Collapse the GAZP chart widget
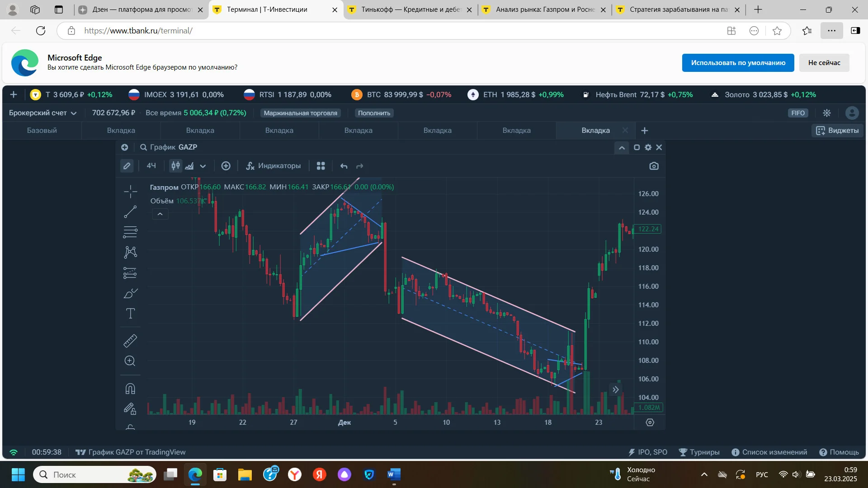Image resolution: width=868 pixels, height=488 pixels. (x=622, y=147)
